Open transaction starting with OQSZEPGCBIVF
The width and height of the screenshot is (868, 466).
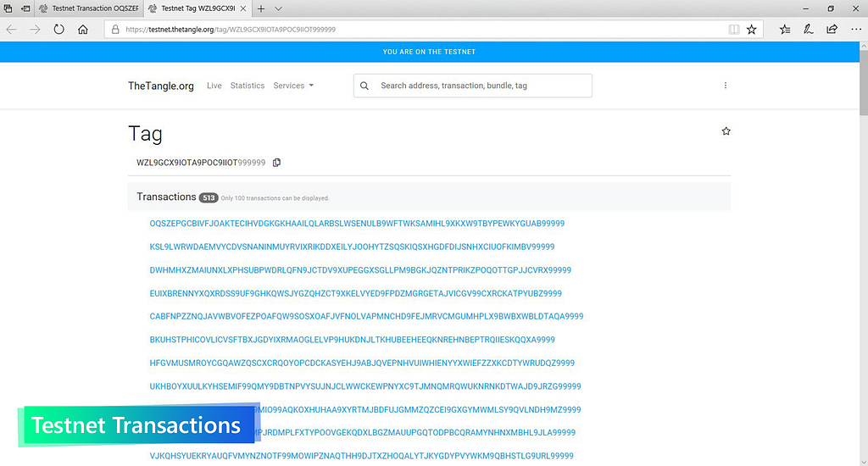tap(357, 224)
